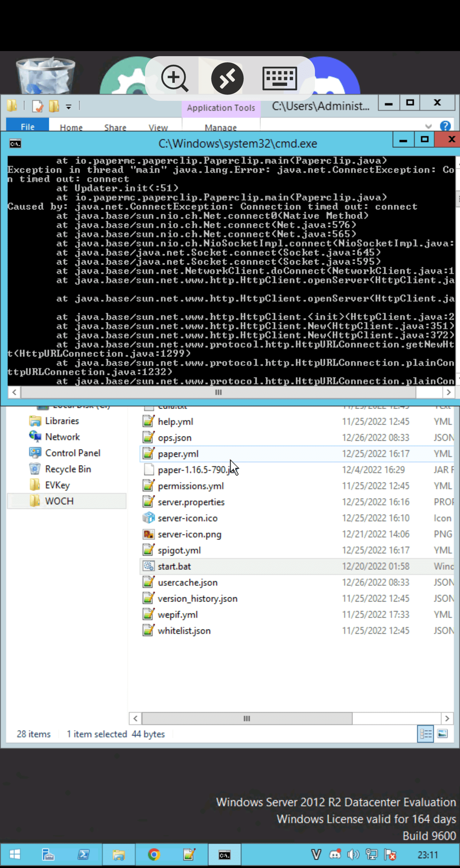Image resolution: width=460 pixels, height=868 pixels.
Task: Select the server-icon.ico file
Action: pyautogui.click(x=188, y=518)
